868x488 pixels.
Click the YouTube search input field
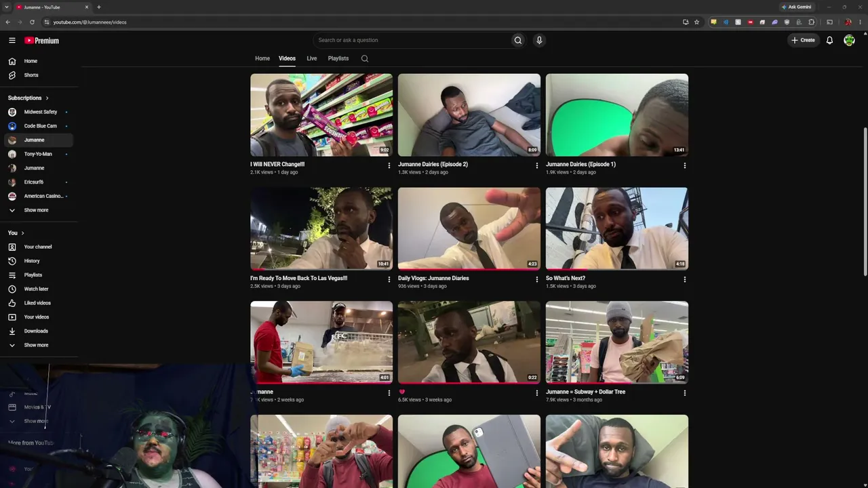pyautogui.click(x=412, y=40)
